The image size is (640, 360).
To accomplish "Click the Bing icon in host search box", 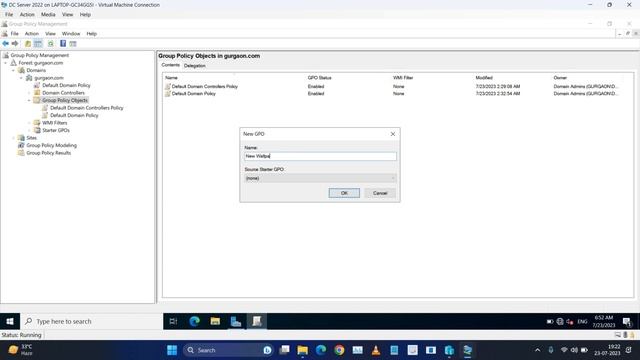I will [267, 350].
